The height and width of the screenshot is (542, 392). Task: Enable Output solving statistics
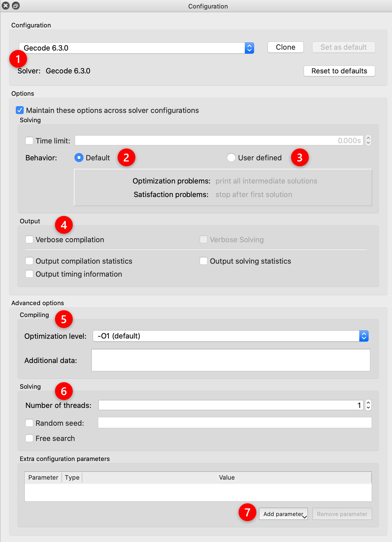(x=204, y=261)
